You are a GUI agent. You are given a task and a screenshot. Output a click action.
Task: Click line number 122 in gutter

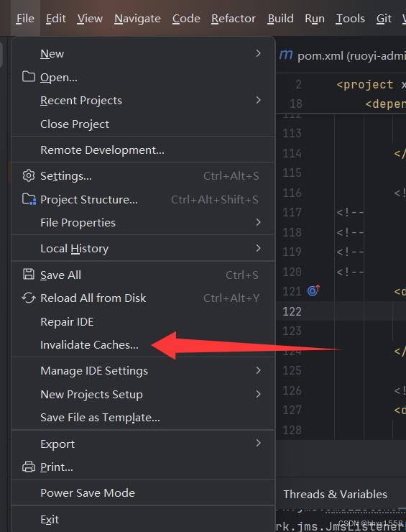pyautogui.click(x=292, y=311)
